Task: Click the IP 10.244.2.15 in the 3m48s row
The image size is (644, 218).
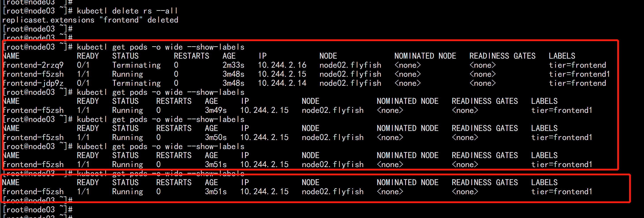Action: [x=282, y=74]
